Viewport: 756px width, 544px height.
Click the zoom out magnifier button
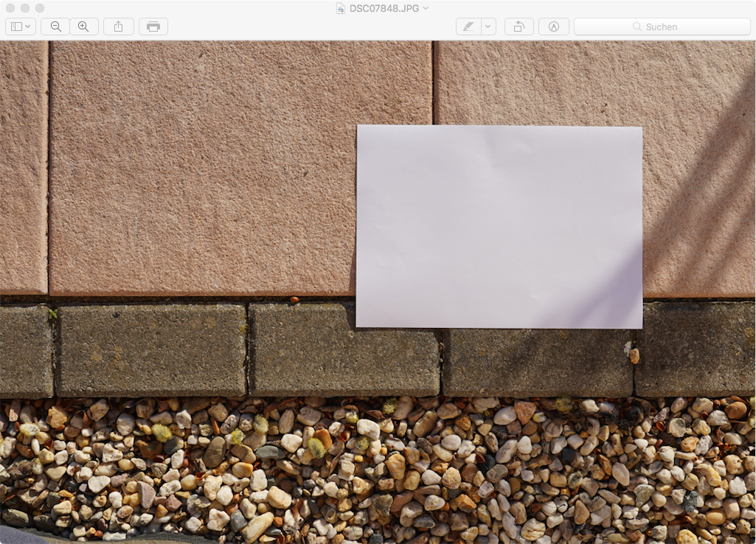pos(55,27)
